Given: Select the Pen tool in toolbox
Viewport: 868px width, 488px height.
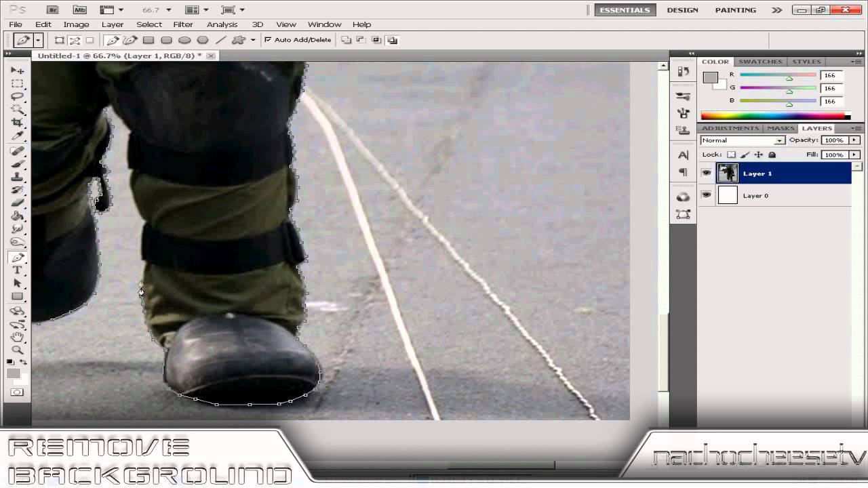Looking at the screenshot, I should click(x=18, y=258).
